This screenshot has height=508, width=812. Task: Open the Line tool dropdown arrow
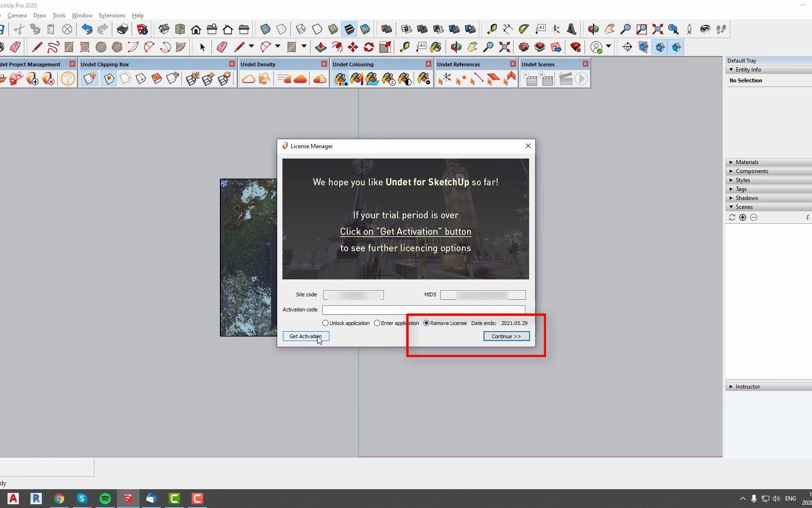tap(251, 46)
